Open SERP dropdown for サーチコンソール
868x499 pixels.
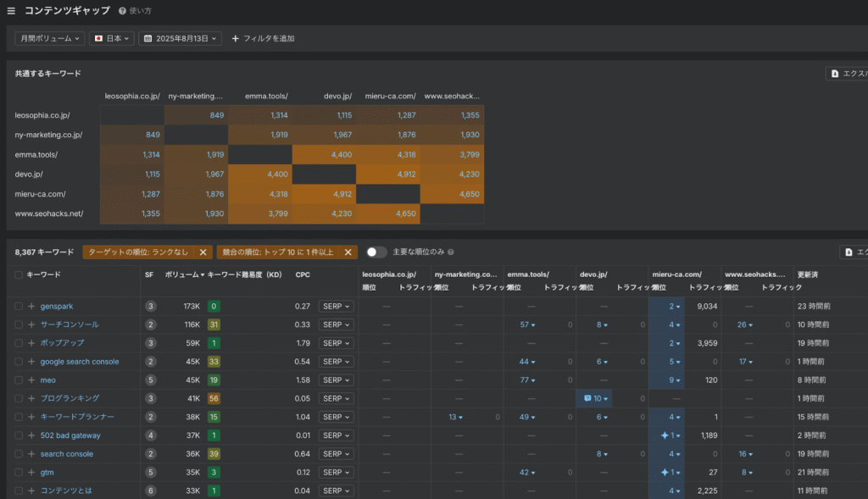336,324
